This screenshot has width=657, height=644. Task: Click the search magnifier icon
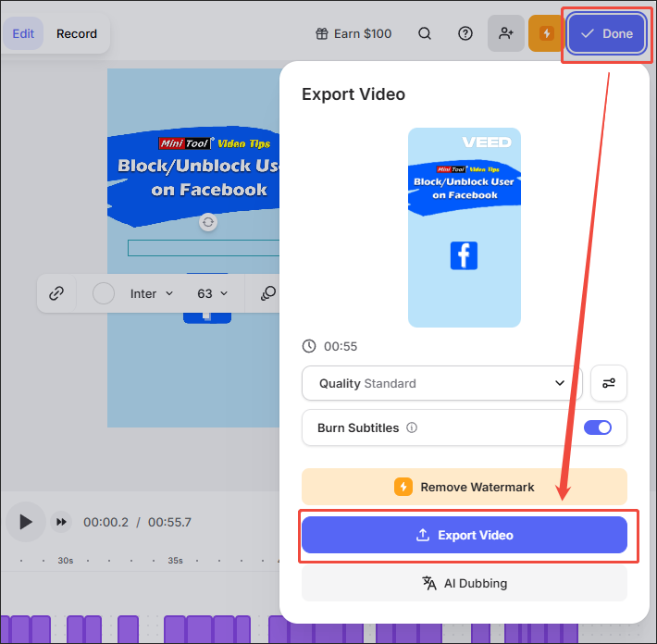[x=425, y=33]
